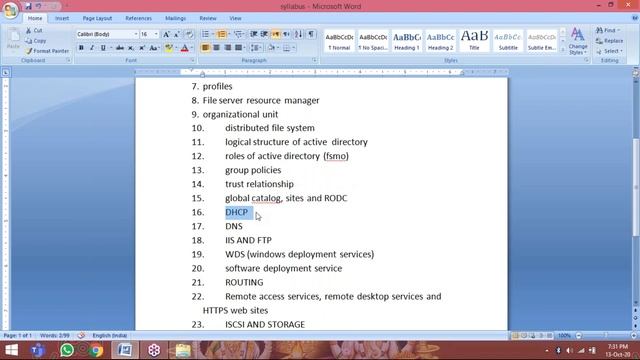Apply the Heading 1 style

point(407,41)
